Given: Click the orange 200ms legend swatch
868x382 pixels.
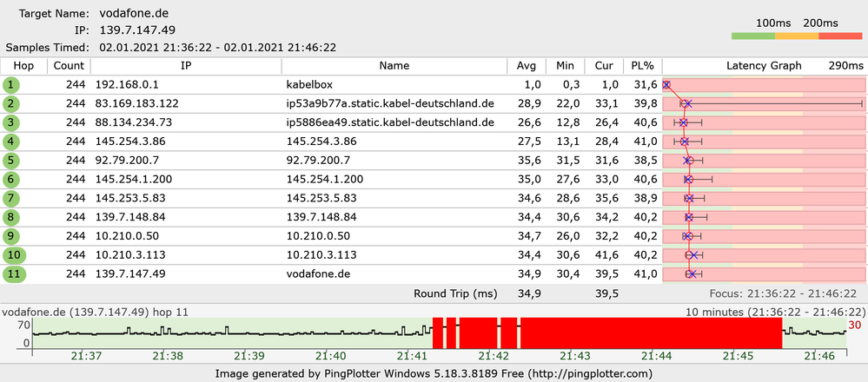Looking at the screenshot, I should 797,36.
